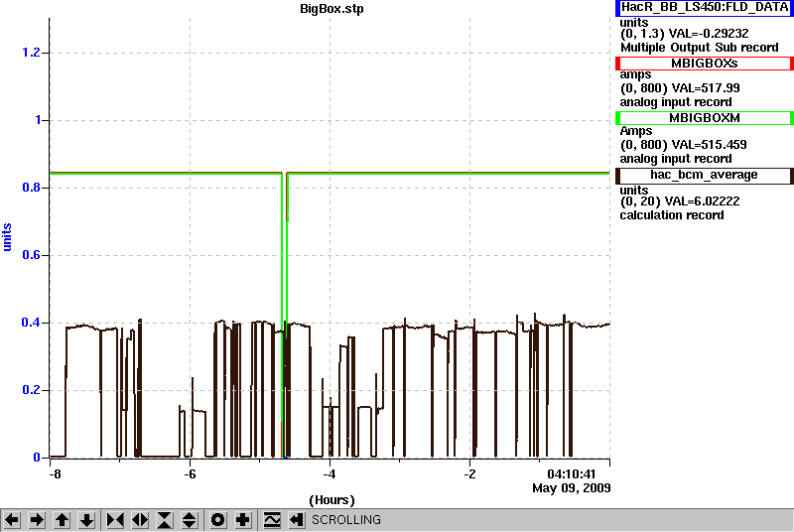Click the -2 tick label on x-axis
This screenshot has height=532, width=794.
point(469,474)
